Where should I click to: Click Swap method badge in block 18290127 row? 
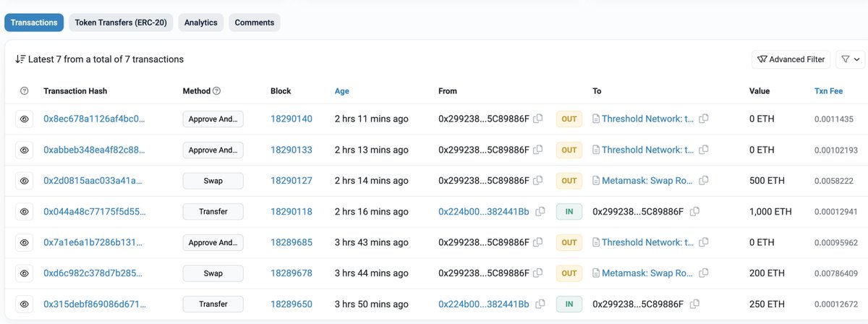213,181
